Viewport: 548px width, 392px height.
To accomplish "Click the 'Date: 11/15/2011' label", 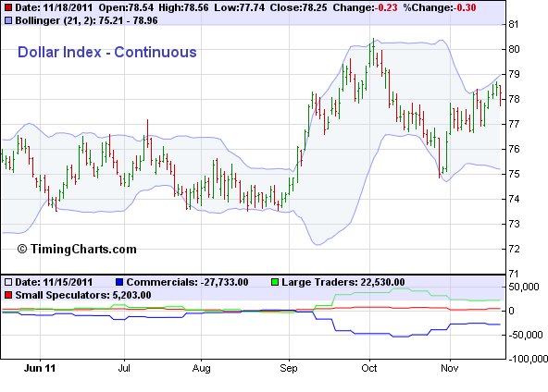I will 54,282.
